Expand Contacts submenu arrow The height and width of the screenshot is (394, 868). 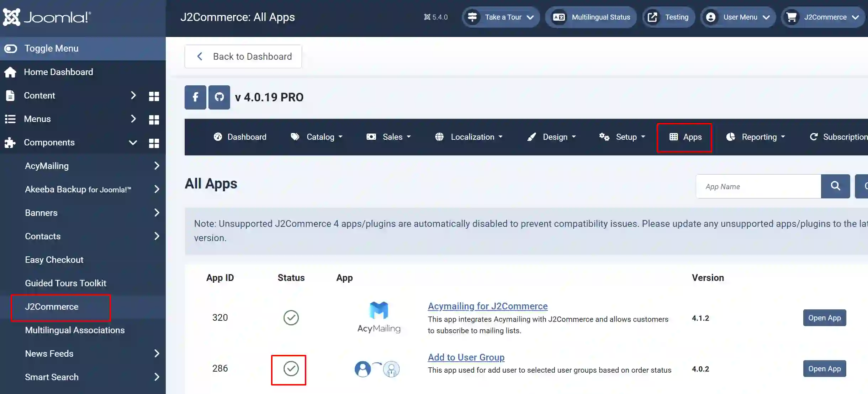coord(157,236)
